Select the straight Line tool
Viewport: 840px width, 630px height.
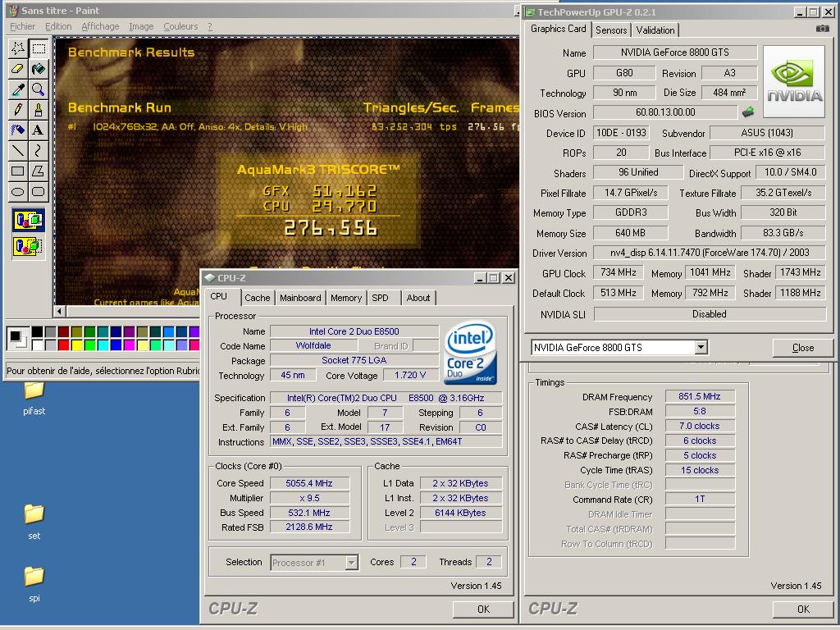(18, 151)
